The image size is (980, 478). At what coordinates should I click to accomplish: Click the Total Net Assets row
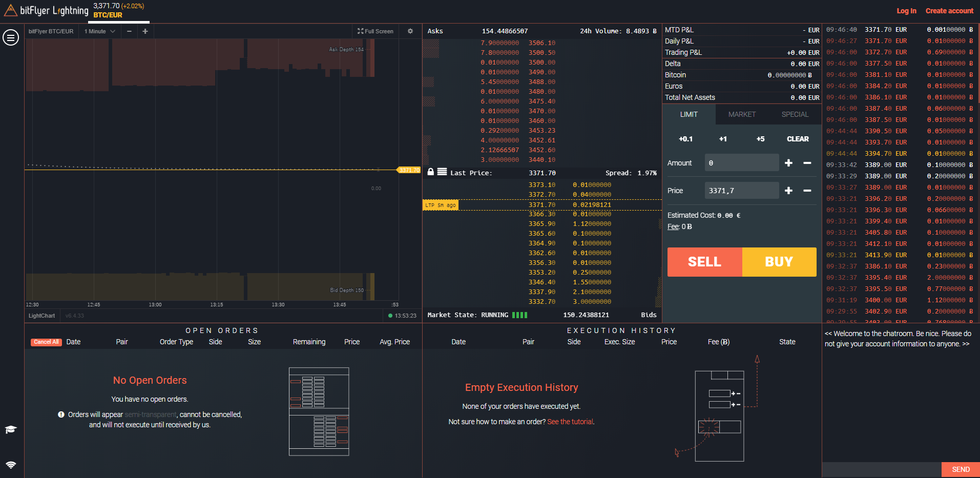(x=742, y=97)
